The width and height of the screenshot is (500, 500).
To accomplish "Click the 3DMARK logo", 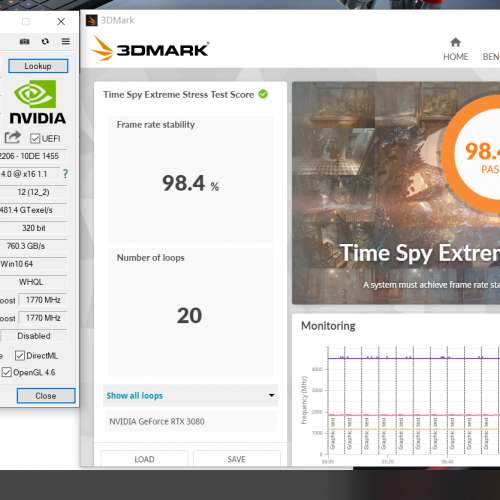I will tap(150, 49).
